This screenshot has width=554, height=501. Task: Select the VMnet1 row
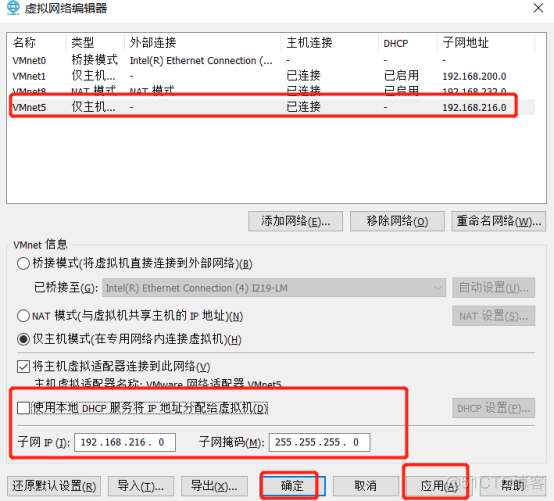(x=272, y=76)
